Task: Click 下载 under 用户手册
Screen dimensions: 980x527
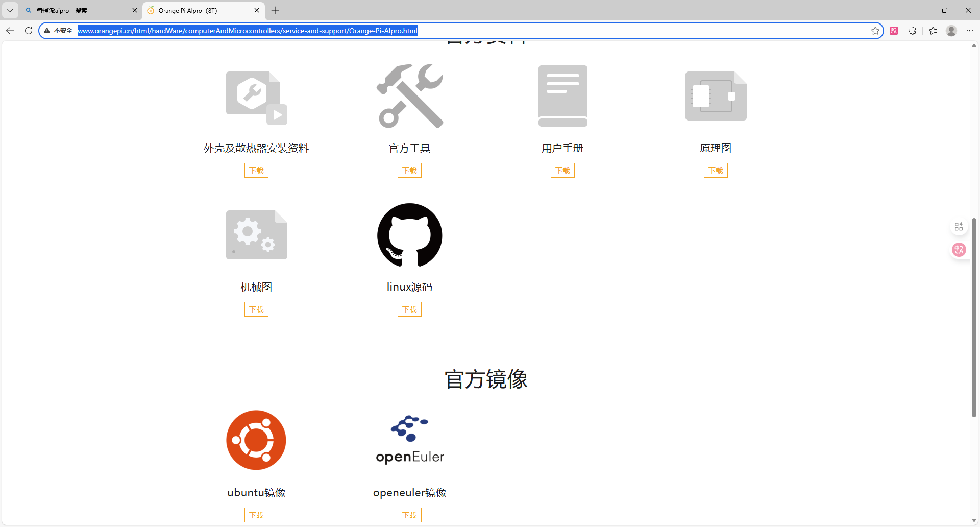Action: 562,170
